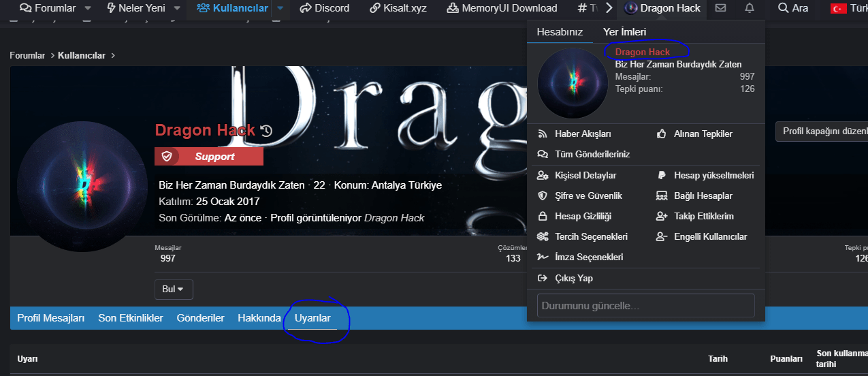Open the inbox envelope icon
Viewport: 868px width, 376px height.
(x=720, y=9)
